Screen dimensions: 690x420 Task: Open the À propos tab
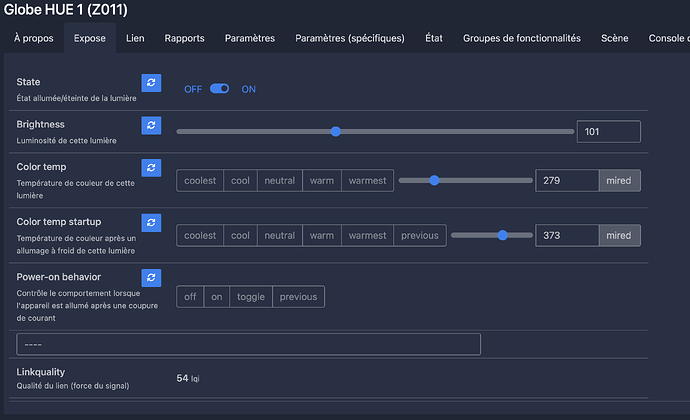[x=33, y=38]
